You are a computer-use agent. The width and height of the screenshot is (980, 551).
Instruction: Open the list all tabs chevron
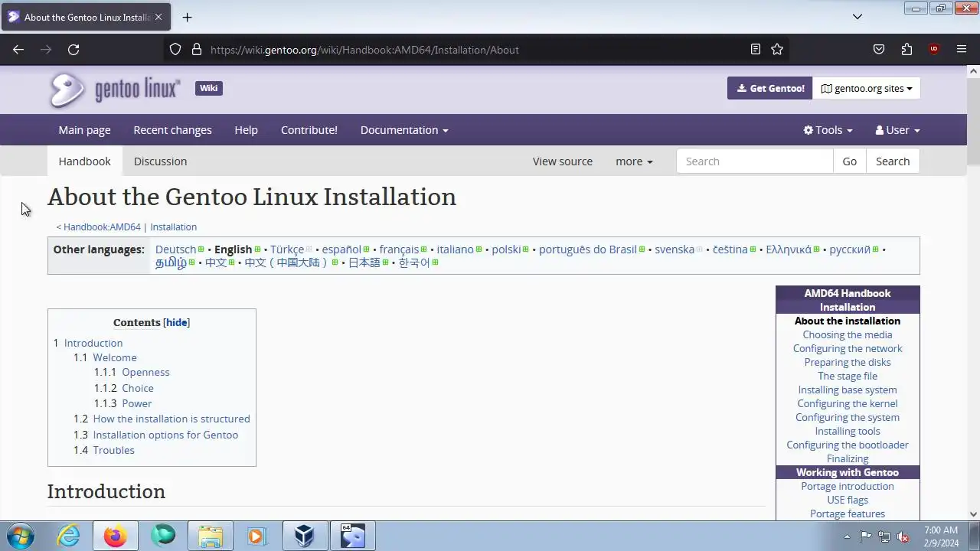point(857,17)
